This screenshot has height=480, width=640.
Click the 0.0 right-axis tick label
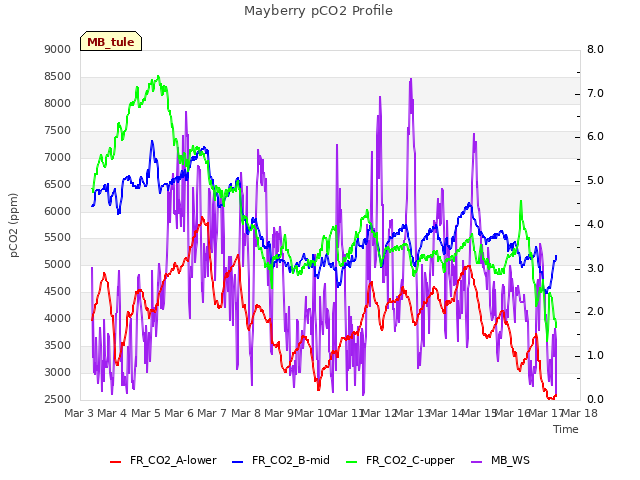[x=595, y=399]
